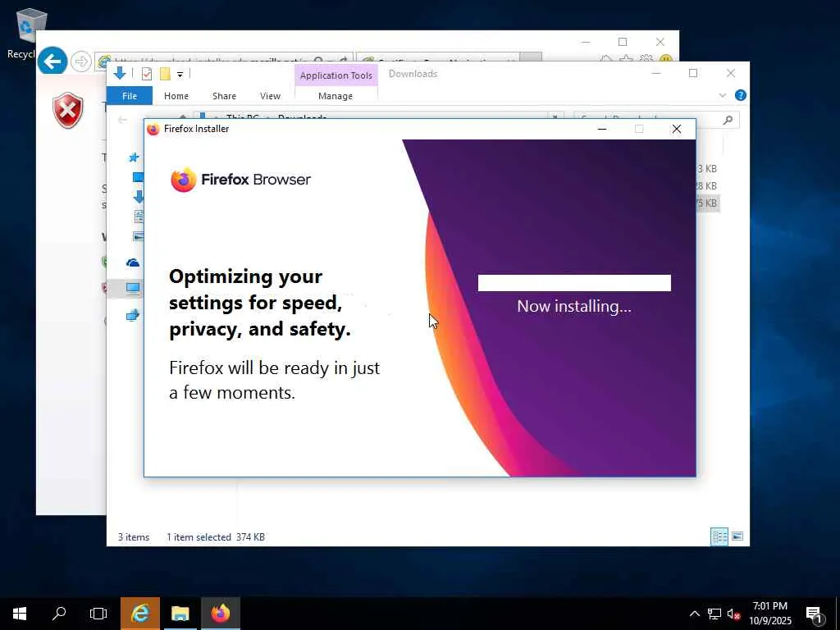Click the network tray icon

714,614
